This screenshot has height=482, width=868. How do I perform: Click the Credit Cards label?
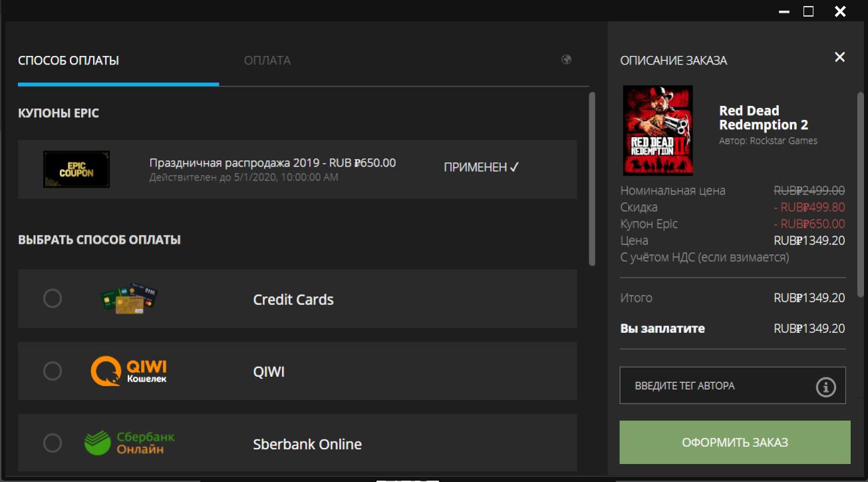pos(293,300)
